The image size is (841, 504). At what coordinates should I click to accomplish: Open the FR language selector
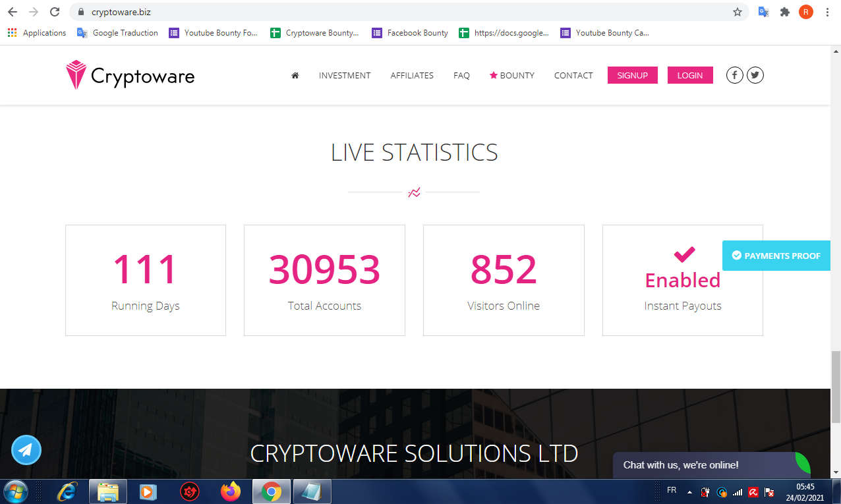coord(672,491)
